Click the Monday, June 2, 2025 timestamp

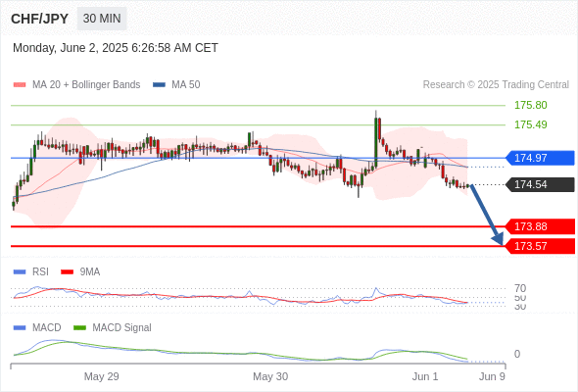(x=116, y=48)
